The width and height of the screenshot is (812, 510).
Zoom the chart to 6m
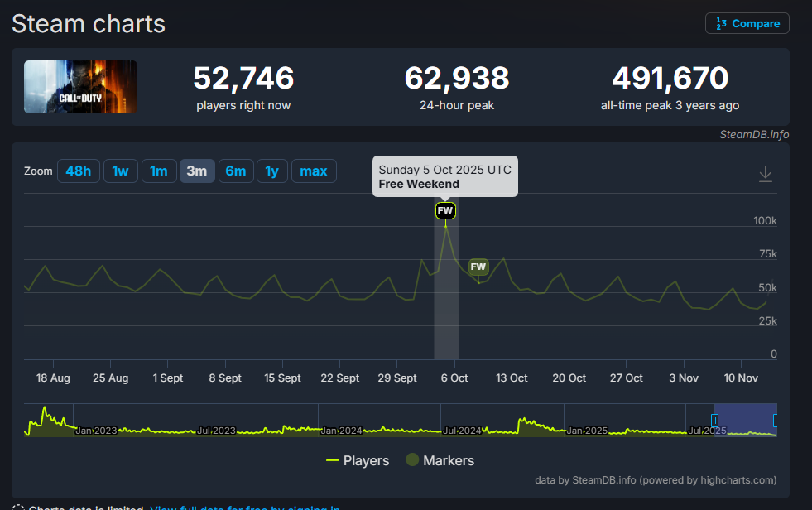pyautogui.click(x=236, y=171)
